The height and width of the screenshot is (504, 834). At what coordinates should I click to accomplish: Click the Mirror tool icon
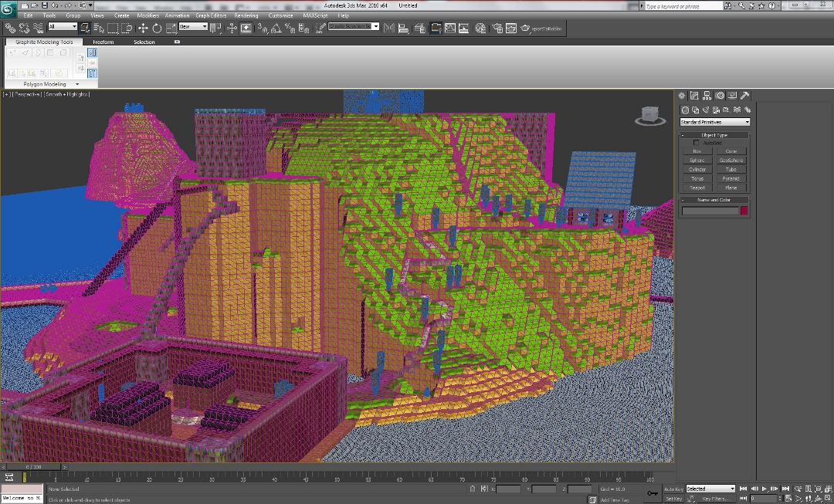(388, 29)
